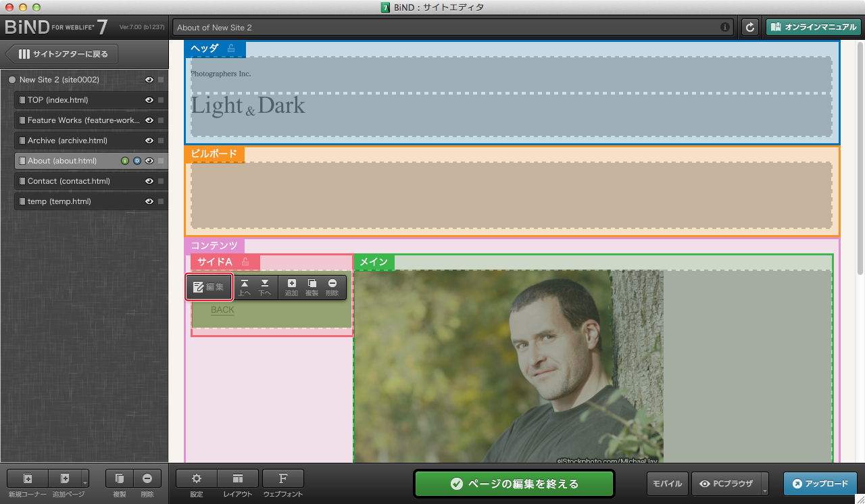865x504 pixels.
Task: Click the lock icon beside ヘッダ label
Action: 231,48
